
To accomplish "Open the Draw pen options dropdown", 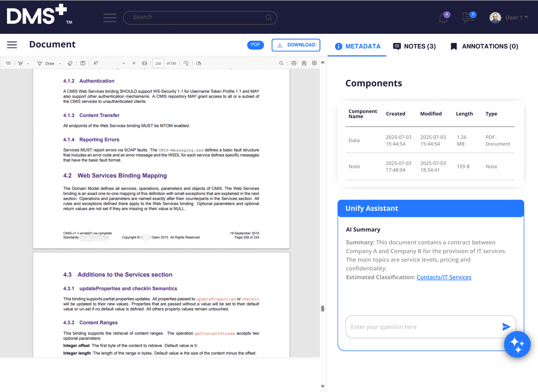I will click(x=60, y=63).
